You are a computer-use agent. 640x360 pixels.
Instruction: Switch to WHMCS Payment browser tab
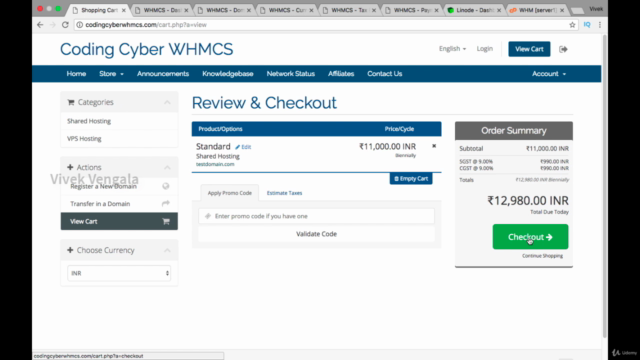(411, 10)
